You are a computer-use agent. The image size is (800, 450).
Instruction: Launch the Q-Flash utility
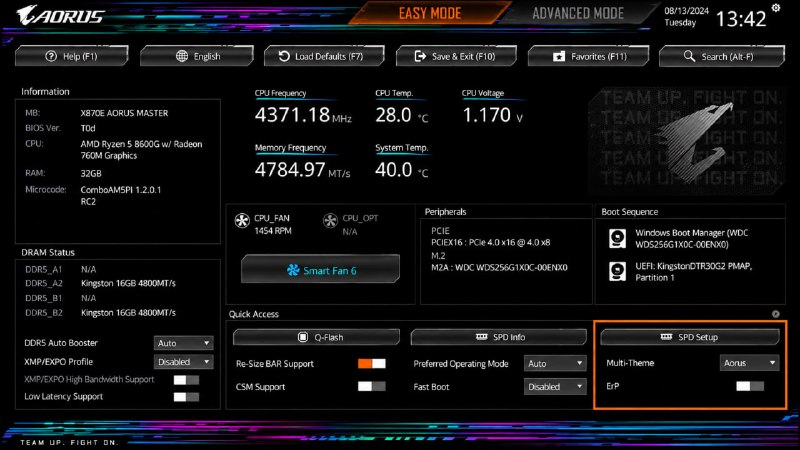(x=316, y=337)
